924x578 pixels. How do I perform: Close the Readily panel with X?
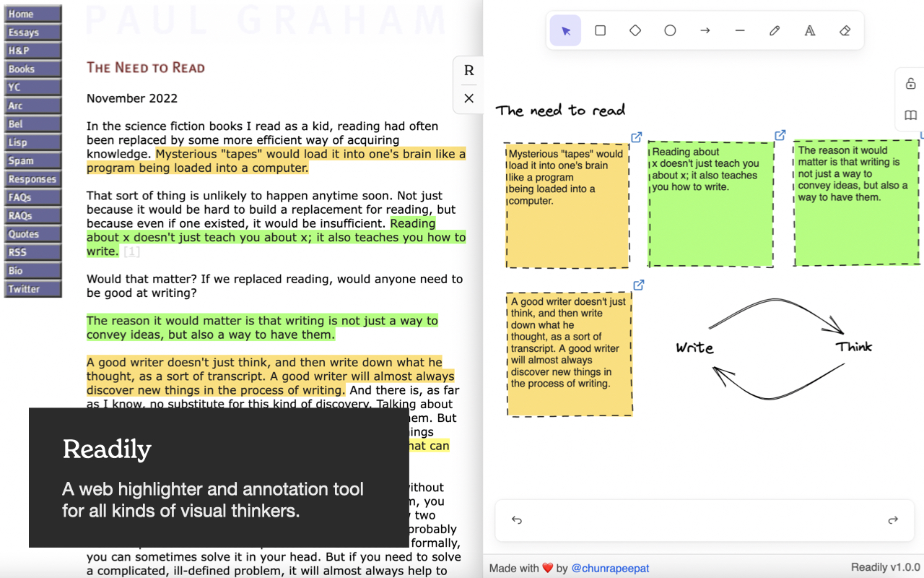468,98
